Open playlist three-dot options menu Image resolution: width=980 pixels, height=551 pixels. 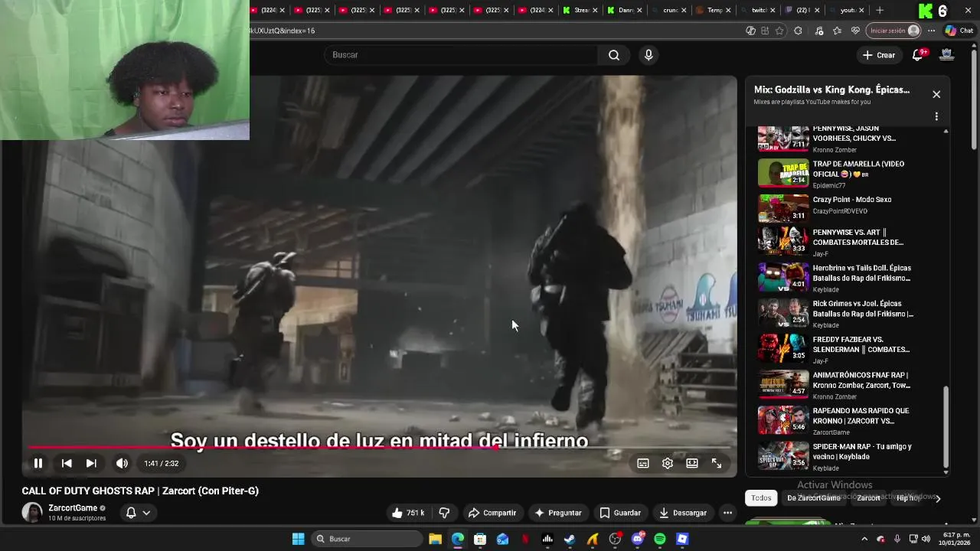point(936,116)
